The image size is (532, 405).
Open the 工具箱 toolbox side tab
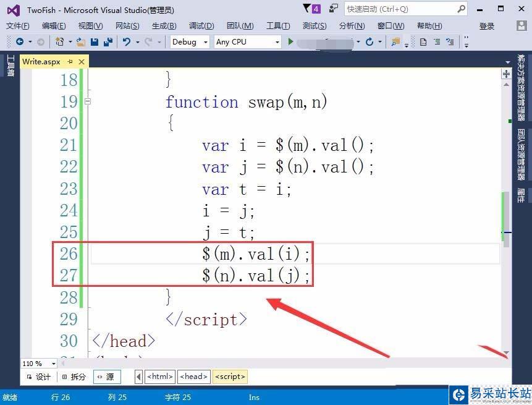(11, 66)
